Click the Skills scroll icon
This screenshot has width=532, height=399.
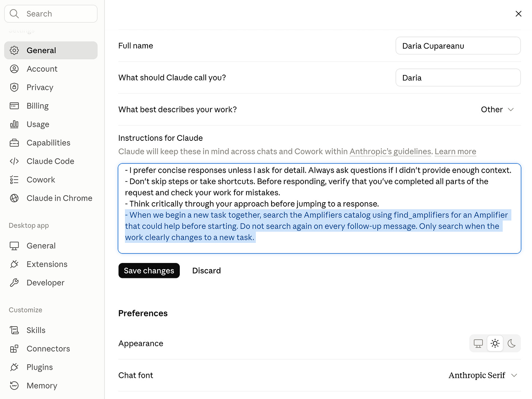pos(14,330)
